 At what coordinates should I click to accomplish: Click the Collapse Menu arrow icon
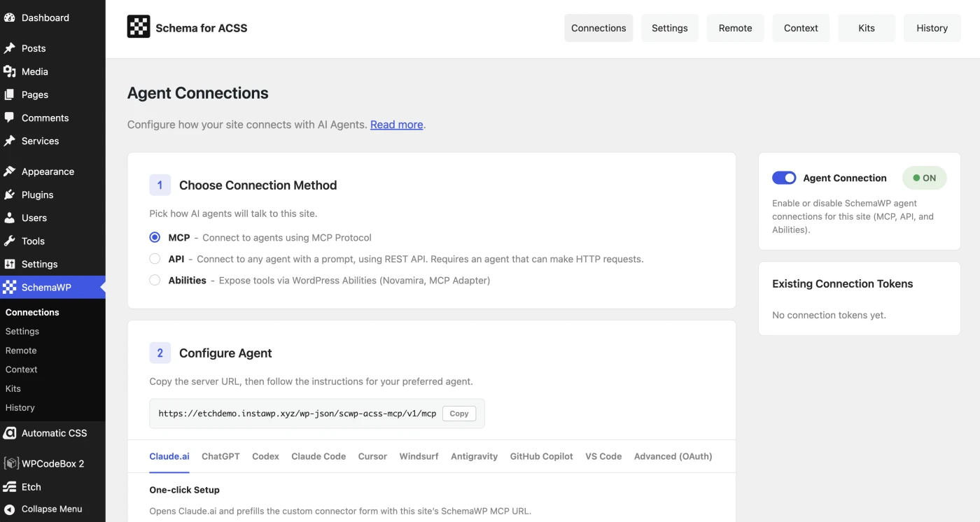(x=10, y=509)
